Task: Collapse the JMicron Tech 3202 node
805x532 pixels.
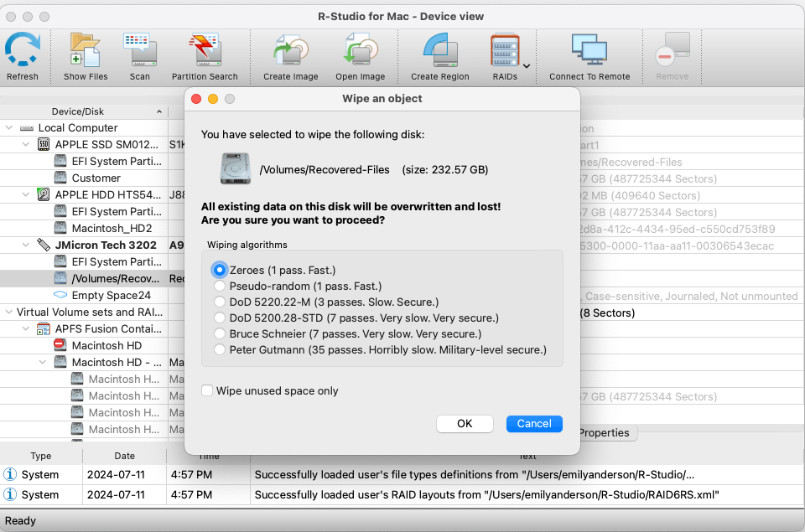Action: (26, 245)
